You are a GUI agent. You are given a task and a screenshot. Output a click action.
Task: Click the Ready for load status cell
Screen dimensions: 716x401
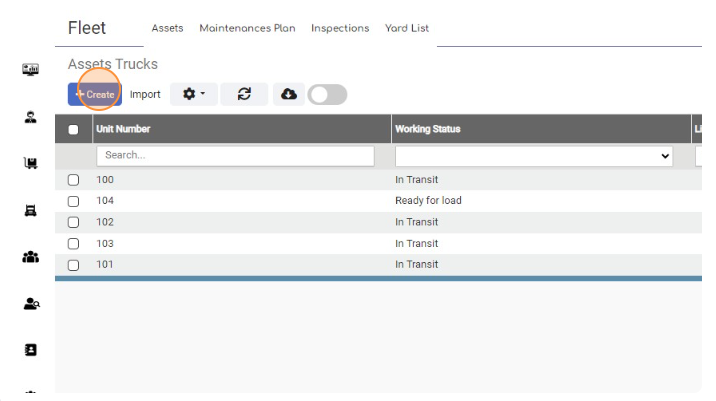(428, 200)
